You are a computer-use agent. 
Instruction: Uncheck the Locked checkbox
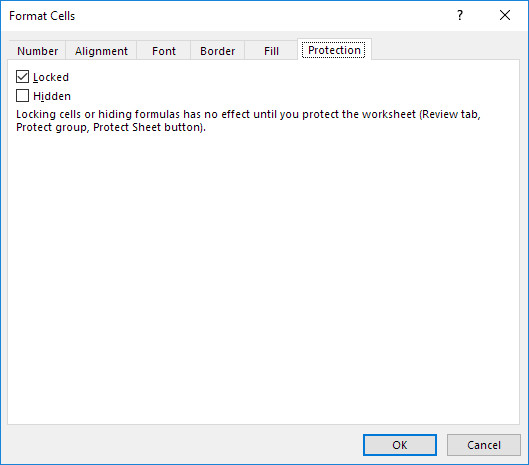tap(22, 77)
